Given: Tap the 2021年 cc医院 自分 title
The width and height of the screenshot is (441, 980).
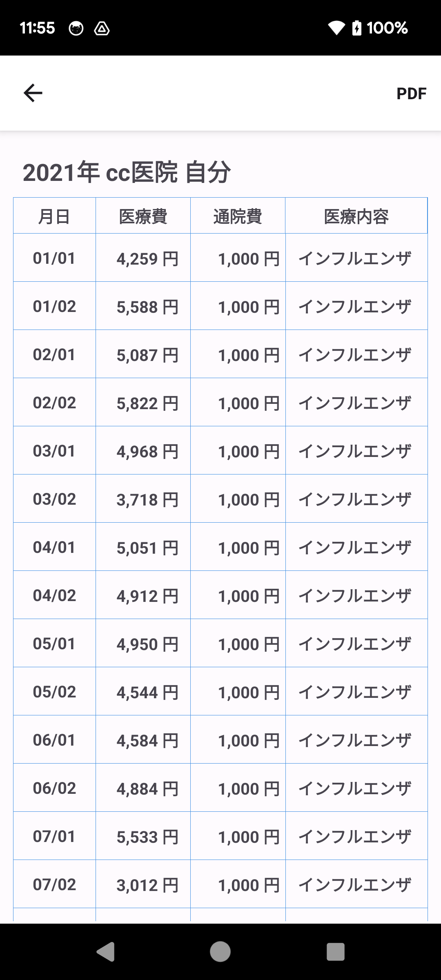Looking at the screenshot, I should (x=127, y=172).
